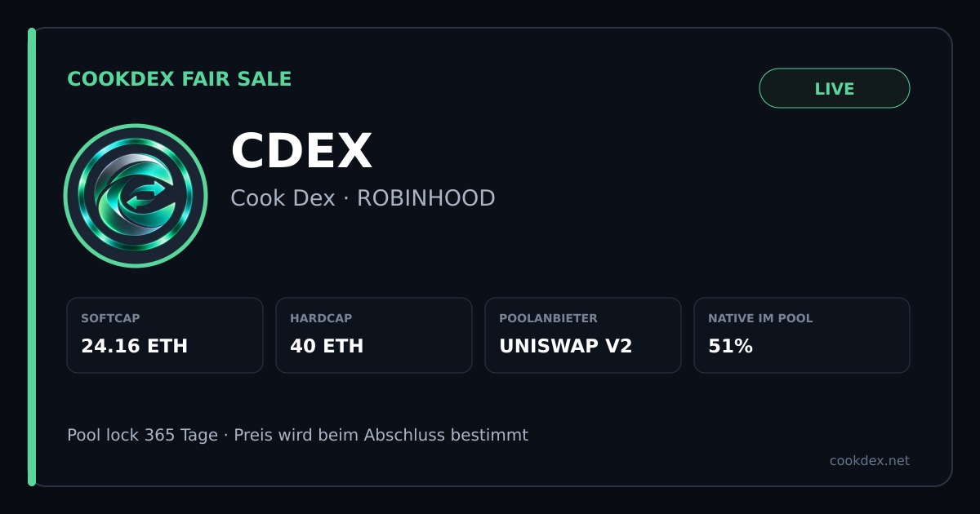980x514 pixels.
Task: Click the CDEX circular token logo
Action: [x=136, y=196]
